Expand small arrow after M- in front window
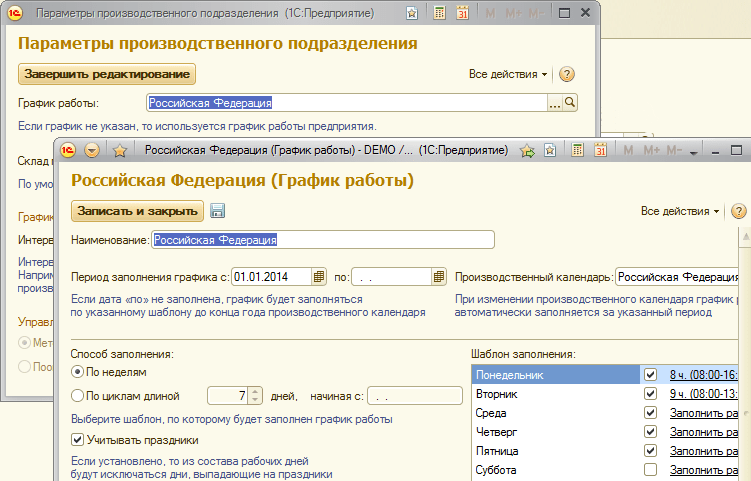 [694, 152]
